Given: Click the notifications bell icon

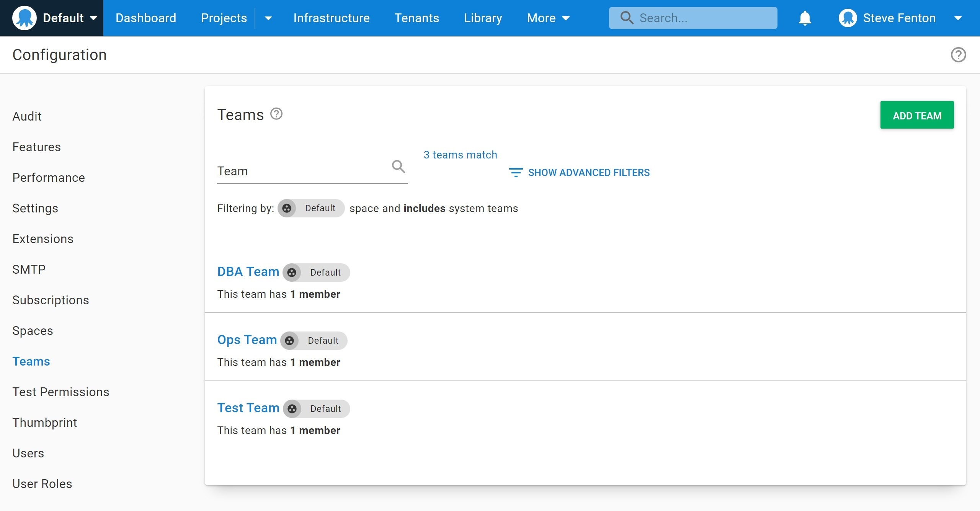Looking at the screenshot, I should [805, 18].
